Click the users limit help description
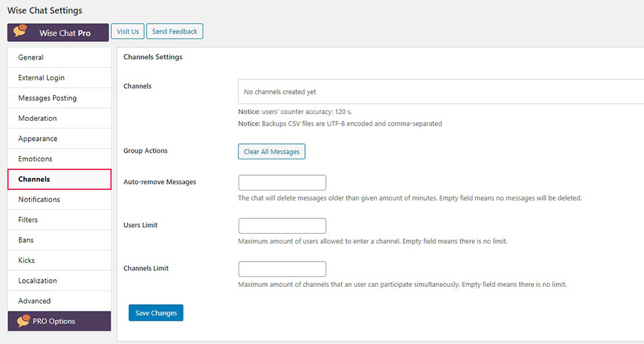The height and width of the screenshot is (344, 644). [373, 241]
